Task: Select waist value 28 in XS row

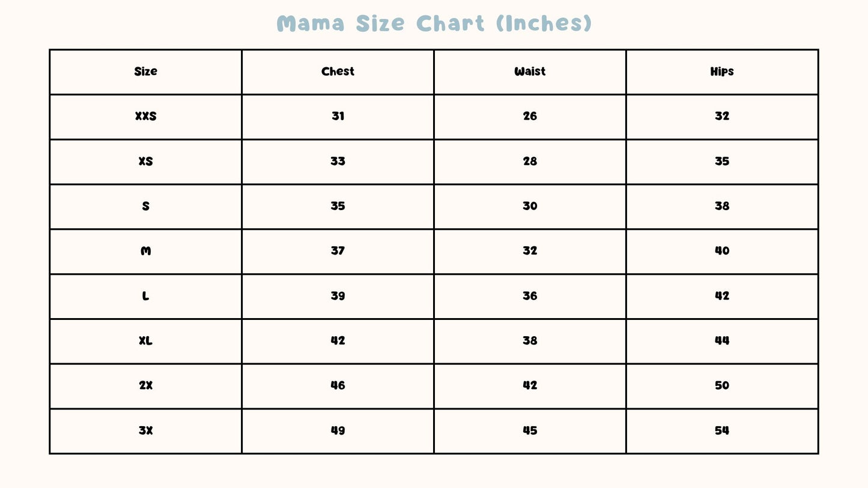Action: pos(530,161)
